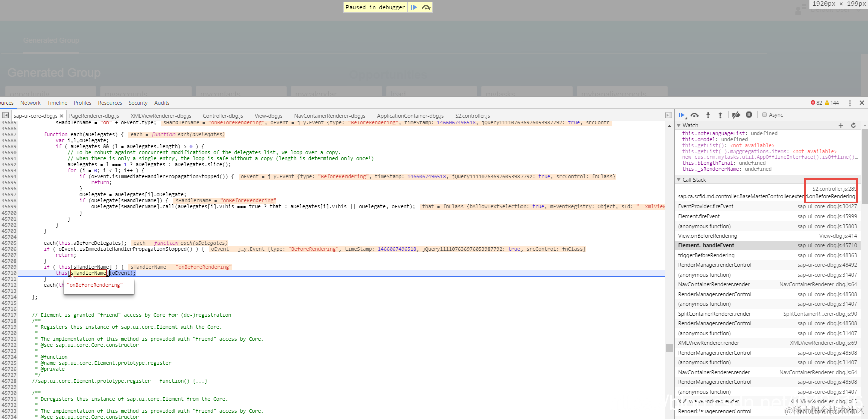Click the code editor vertical scrollbar thumb
Image resolution: width=868 pixels, height=419 pixels.
pyautogui.click(x=669, y=348)
